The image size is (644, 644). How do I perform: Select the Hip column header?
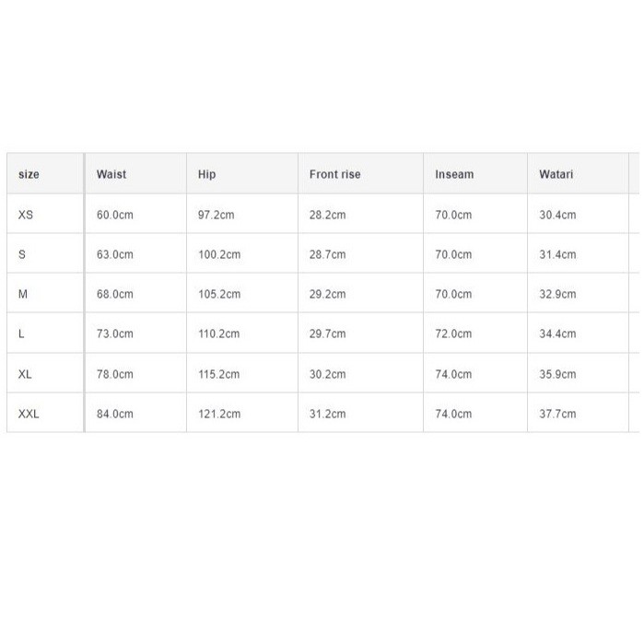206,174
